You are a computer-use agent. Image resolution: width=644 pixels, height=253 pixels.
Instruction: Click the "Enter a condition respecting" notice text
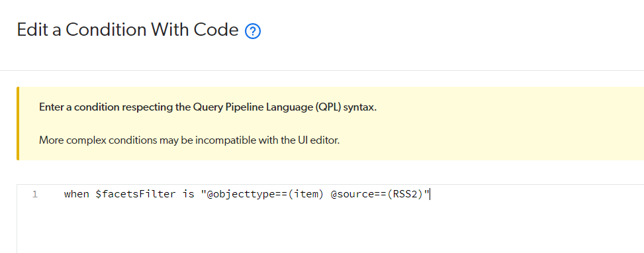tap(207, 107)
